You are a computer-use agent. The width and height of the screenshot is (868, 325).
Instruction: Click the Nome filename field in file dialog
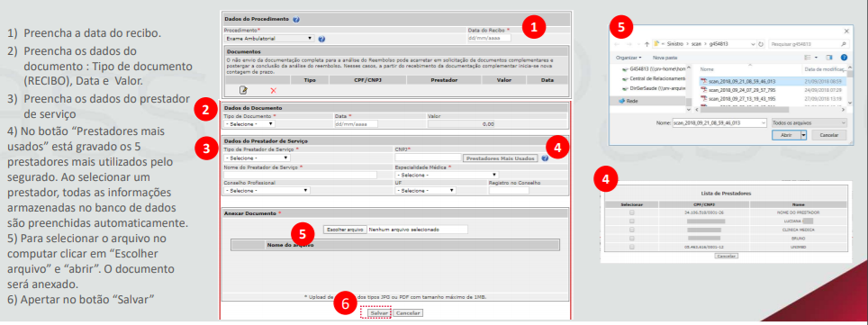point(719,123)
